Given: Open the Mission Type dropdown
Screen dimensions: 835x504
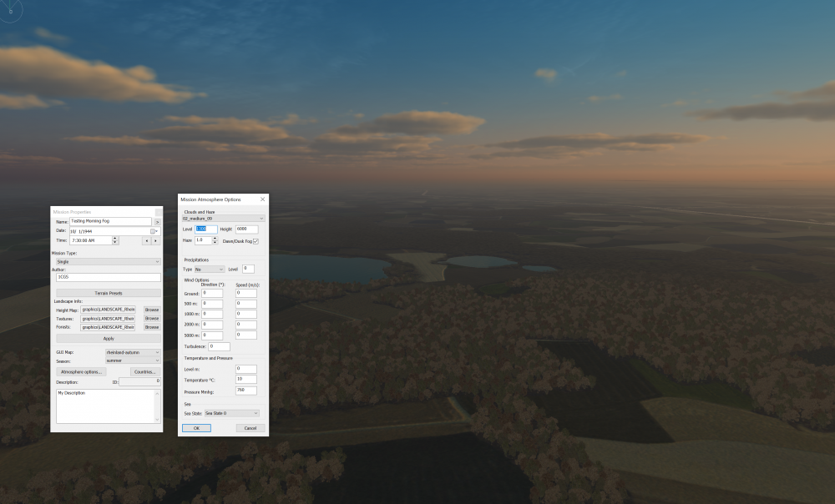Looking at the screenshot, I should [x=108, y=261].
